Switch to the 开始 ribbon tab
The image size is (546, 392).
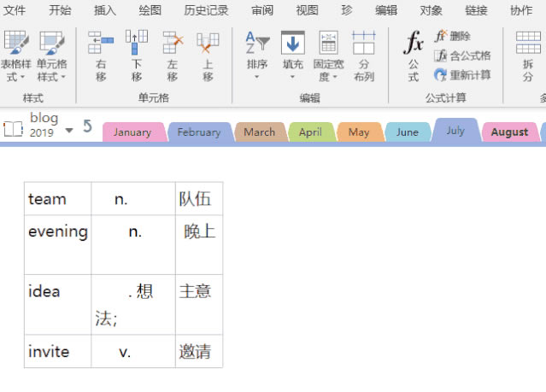(60, 10)
